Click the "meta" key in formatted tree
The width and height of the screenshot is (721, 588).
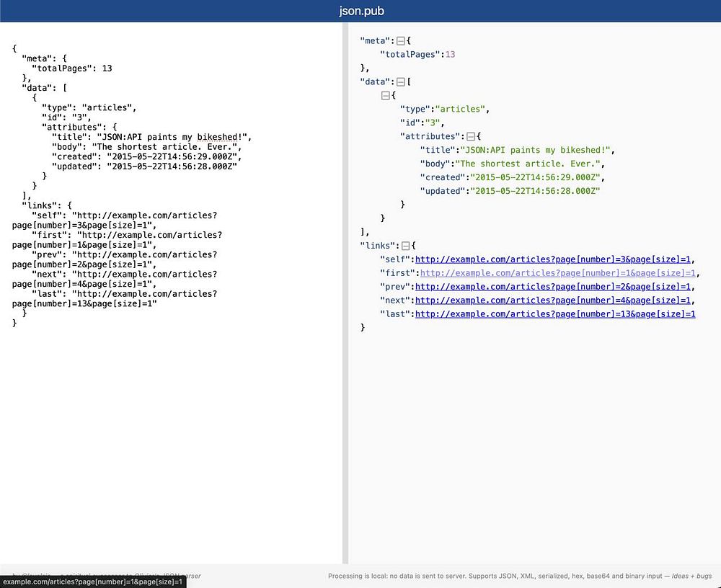pos(375,41)
